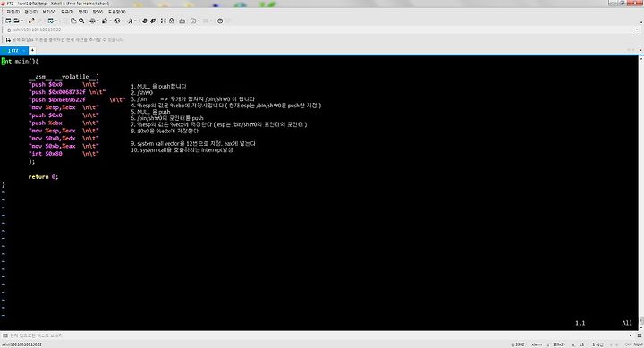Click the New session toolbar icon
The width and height of the screenshot is (644, 348).
[8, 21]
